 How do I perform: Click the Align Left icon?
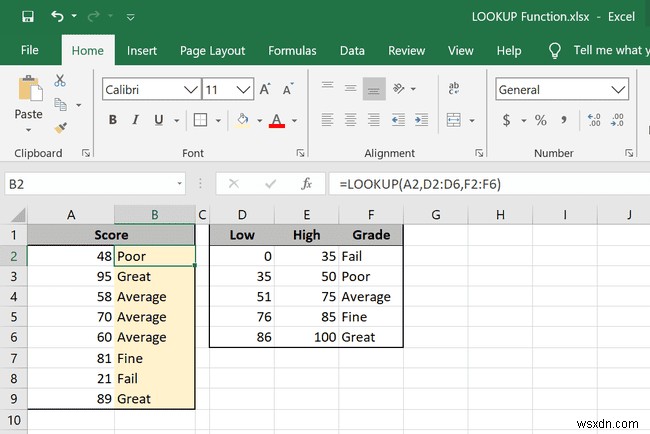click(327, 120)
